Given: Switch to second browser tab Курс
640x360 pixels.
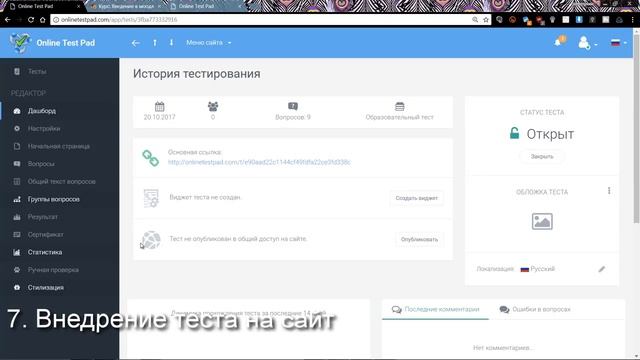Looking at the screenshot, I should coord(126,7).
